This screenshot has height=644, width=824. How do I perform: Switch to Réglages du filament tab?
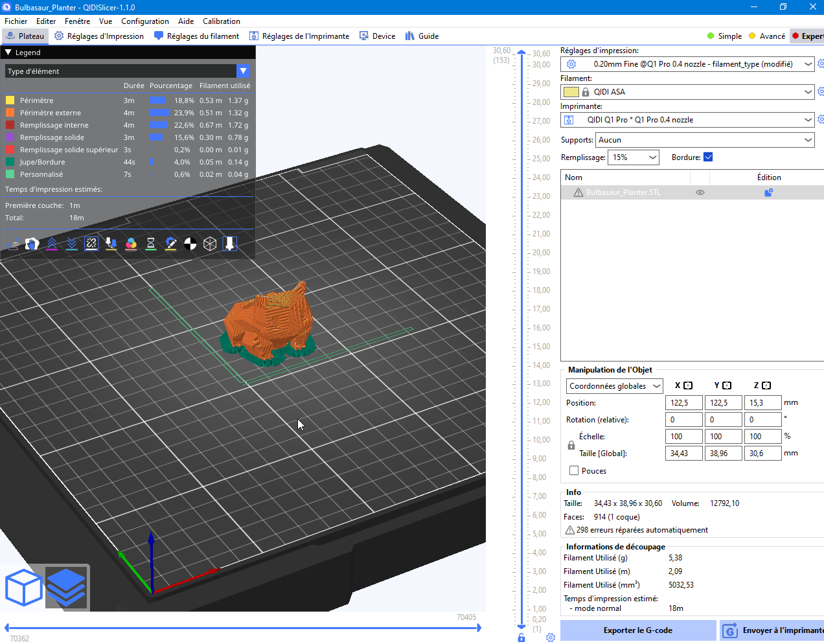pyautogui.click(x=197, y=36)
